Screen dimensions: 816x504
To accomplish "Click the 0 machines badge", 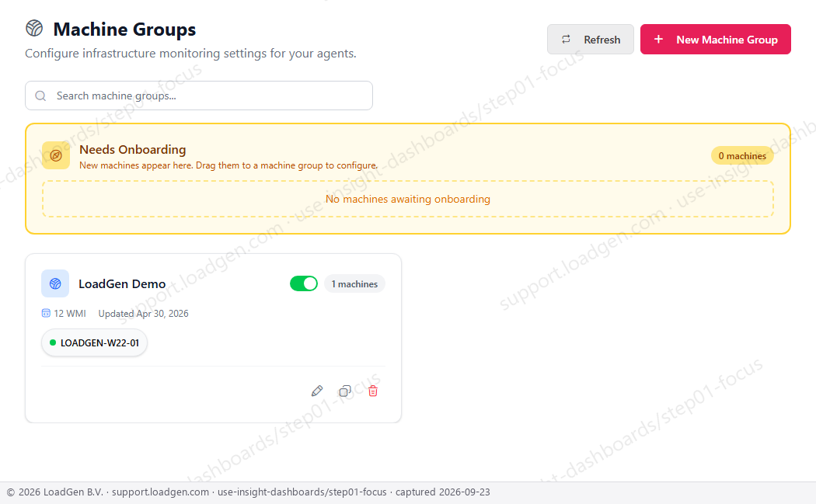I will (742, 155).
